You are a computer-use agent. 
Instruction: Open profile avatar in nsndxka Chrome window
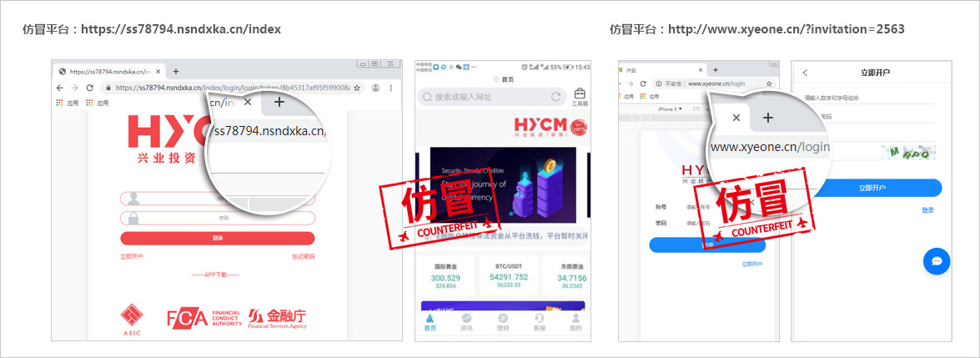[375, 88]
